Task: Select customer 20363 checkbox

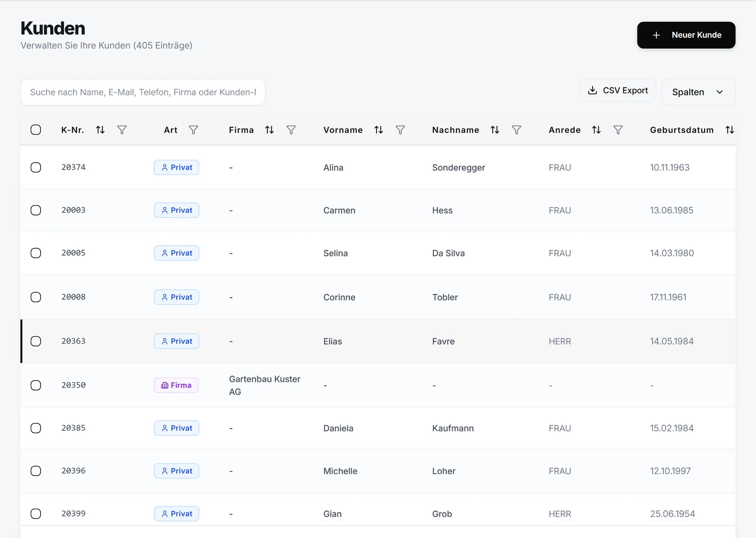Action: [x=36, y=341]
